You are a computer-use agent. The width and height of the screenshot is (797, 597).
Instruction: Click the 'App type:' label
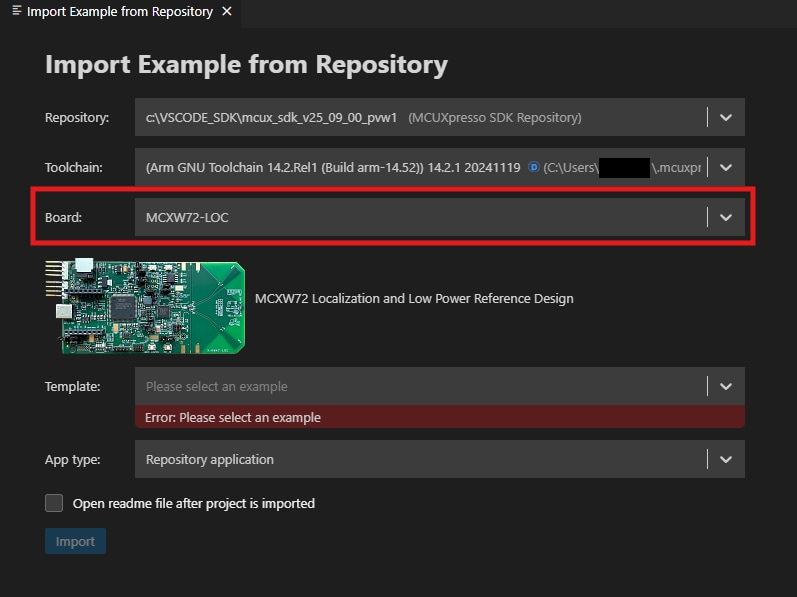coord(73,459)
